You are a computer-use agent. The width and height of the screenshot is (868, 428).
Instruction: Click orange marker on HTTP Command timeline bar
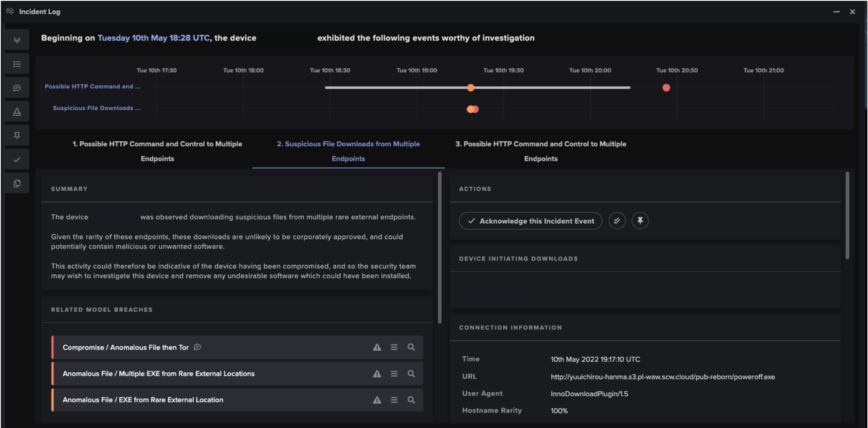pyautogui.click(x=470, y=88)
